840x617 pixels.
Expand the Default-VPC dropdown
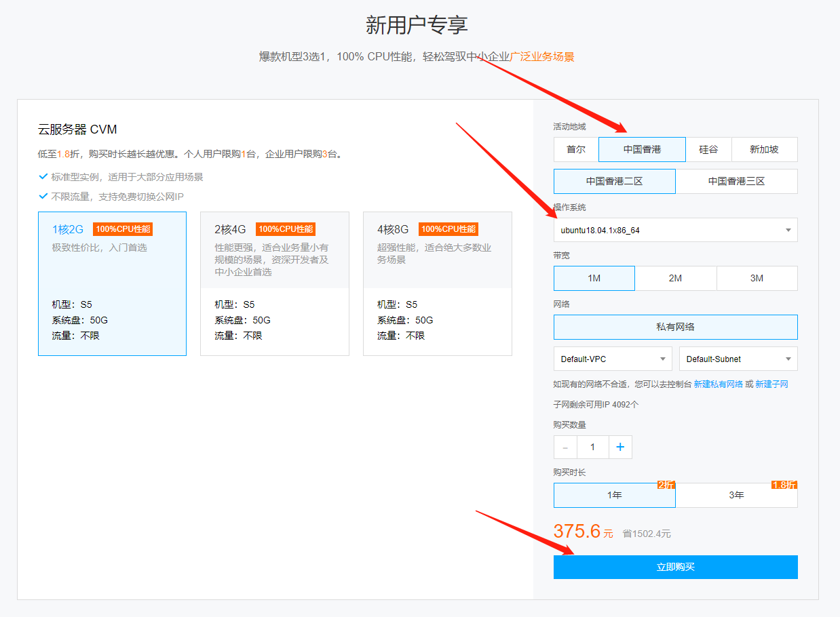click(612, 358)
